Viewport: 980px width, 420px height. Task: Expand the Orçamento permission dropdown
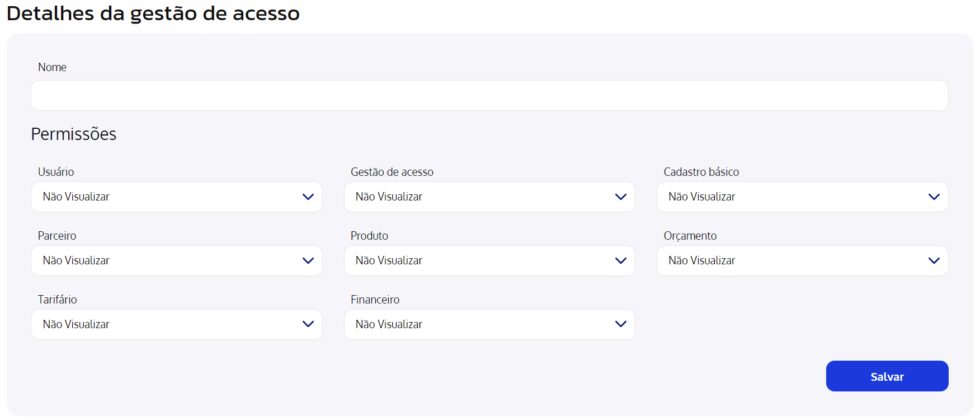(802, 260)
